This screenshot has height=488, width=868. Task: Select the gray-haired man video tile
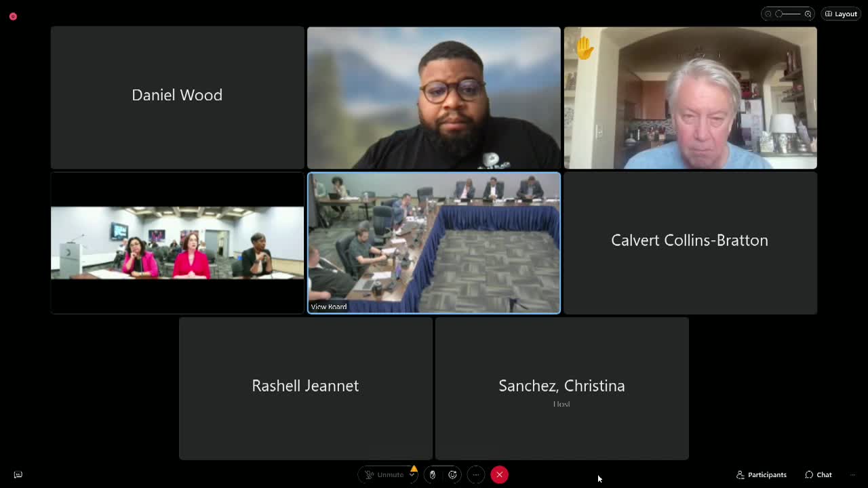point(690,98)
